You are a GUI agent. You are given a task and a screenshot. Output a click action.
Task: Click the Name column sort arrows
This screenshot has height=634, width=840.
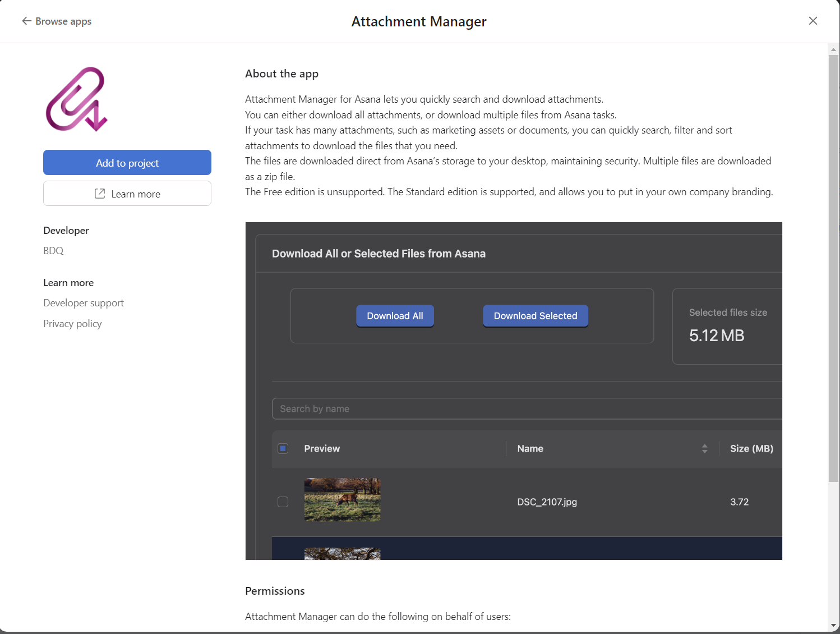click(704, 448)
